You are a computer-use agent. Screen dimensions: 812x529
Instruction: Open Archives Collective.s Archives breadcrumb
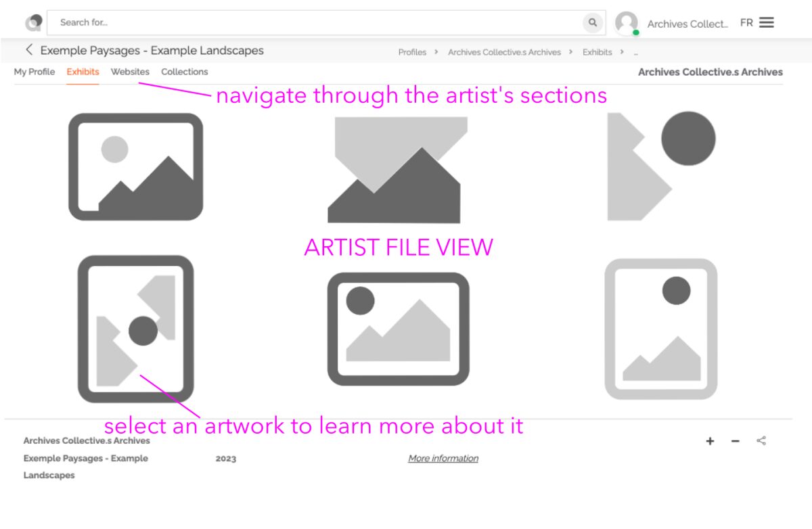503,52
